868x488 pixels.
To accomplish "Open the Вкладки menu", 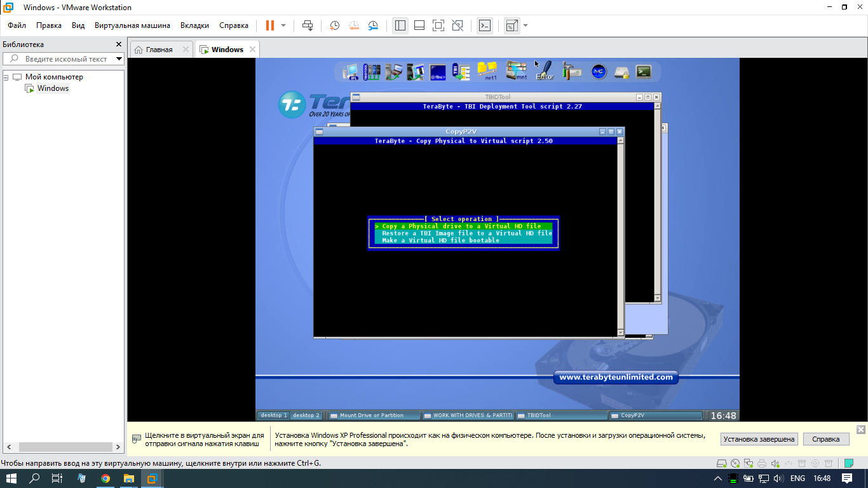I will (194, 25).
